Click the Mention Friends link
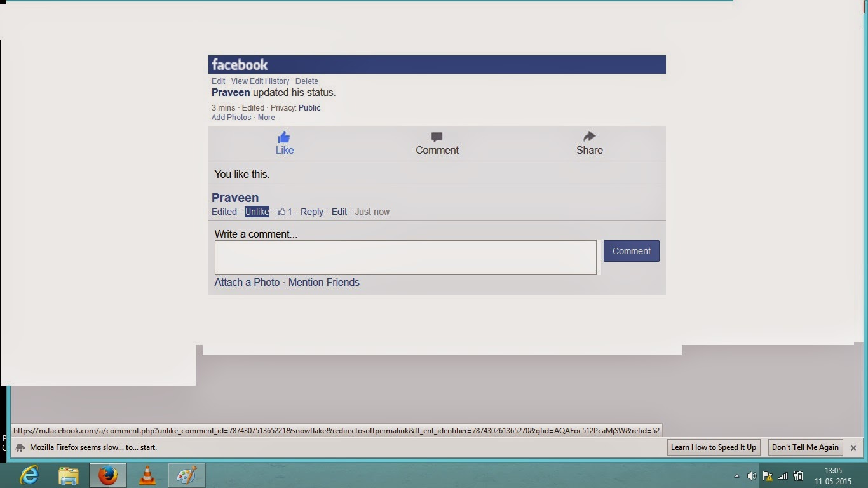The image size is (868, 488). (324, 282)
